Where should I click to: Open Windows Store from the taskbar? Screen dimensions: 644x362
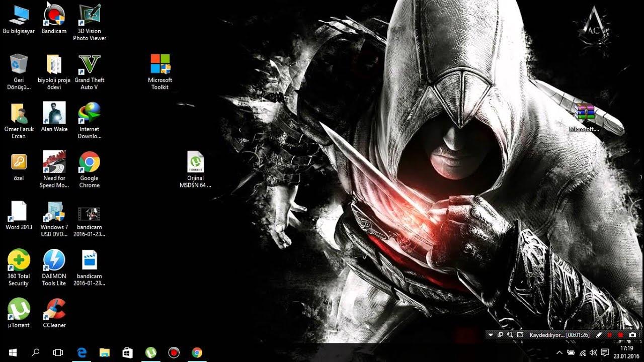tap(128, 352)
